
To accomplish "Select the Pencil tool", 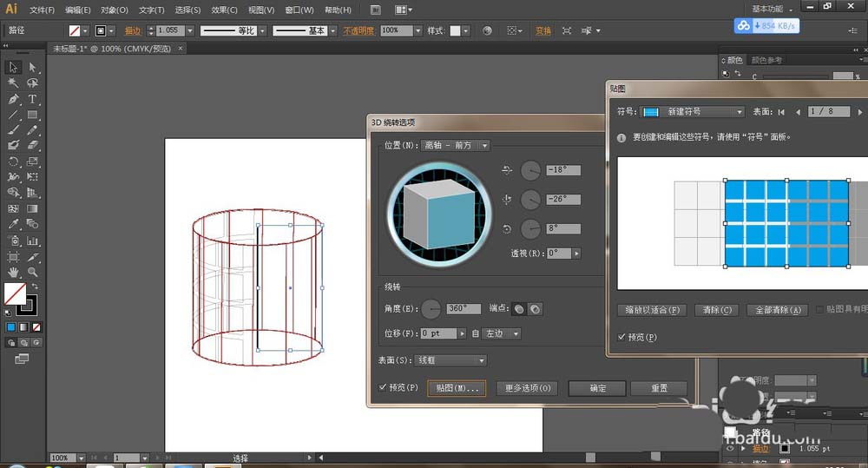I will click(x=33, y=130).
